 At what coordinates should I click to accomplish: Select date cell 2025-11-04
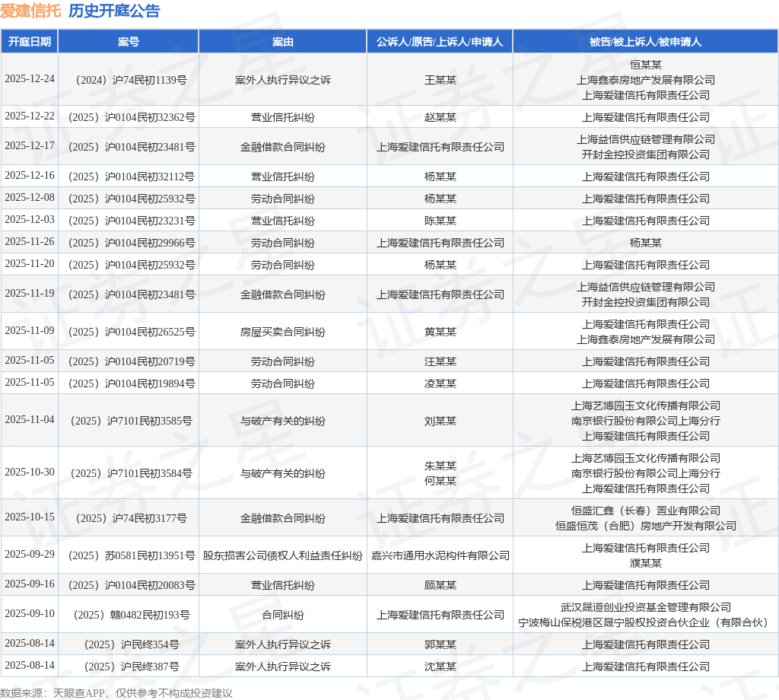(30, 420)
